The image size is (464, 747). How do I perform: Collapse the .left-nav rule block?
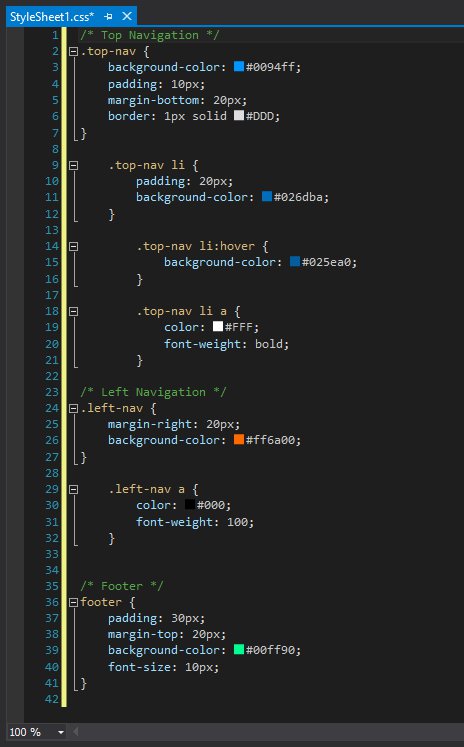click(x=73, y=408)
